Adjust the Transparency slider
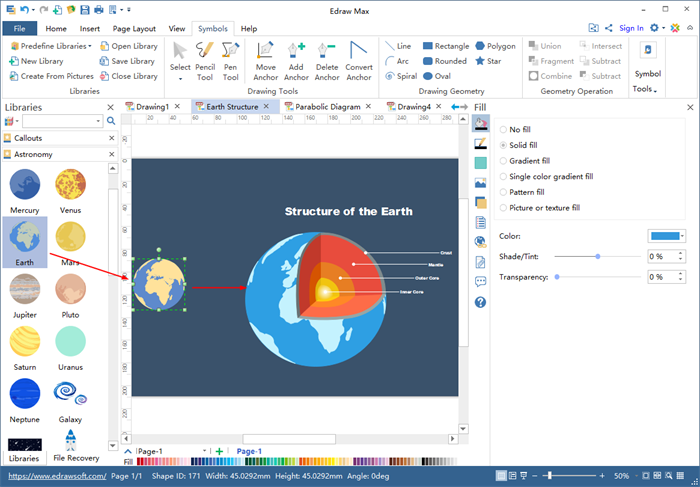The image size is (700, 487). click(556, 276)
